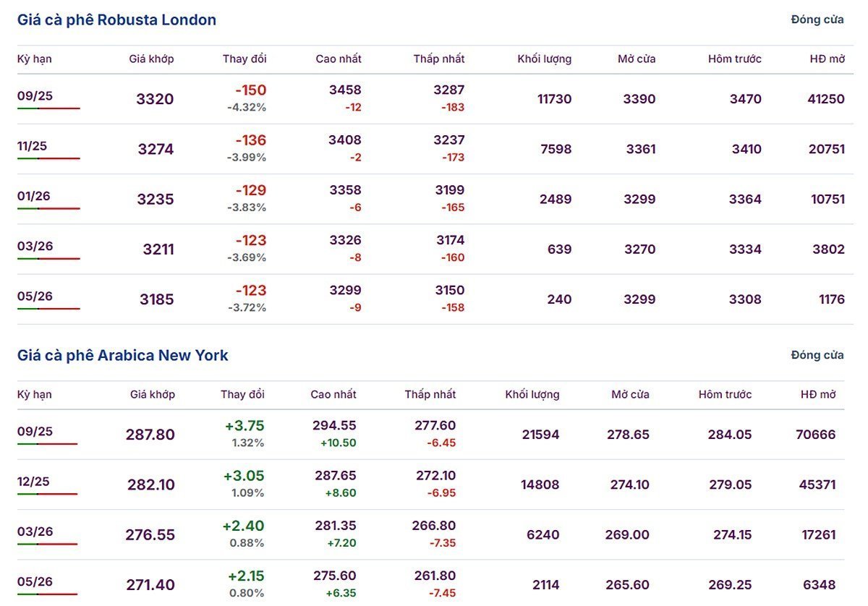Click the -150 change value for Robusta

click(x=250, y=90)
